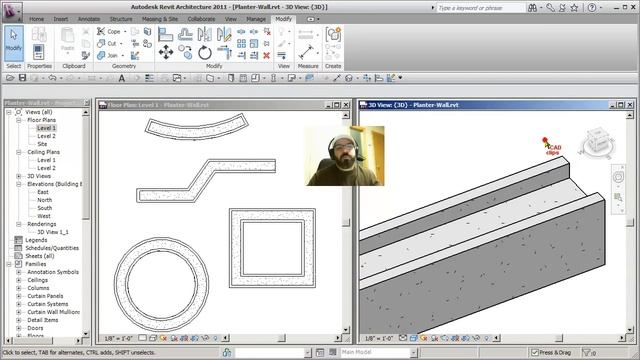Toggle Reveal Hidden Elements lightbulb in 3D view
Viewport: 640px width, 360px height.
pos(487,338)
